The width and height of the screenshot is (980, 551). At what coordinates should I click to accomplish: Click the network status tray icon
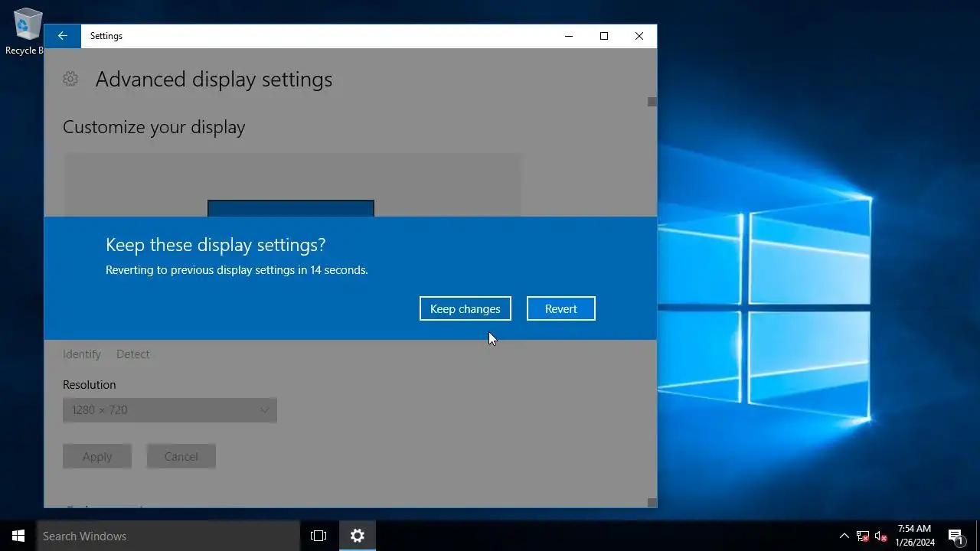pos(863,536)
